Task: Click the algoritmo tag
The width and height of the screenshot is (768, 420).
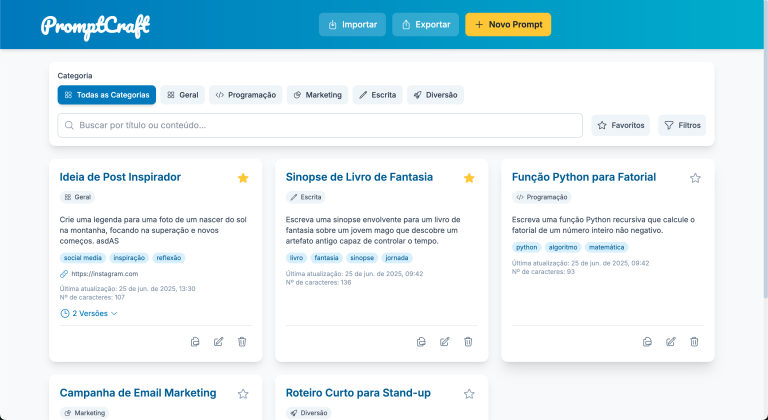Action: pyautogui.click(x=563, y=247)
